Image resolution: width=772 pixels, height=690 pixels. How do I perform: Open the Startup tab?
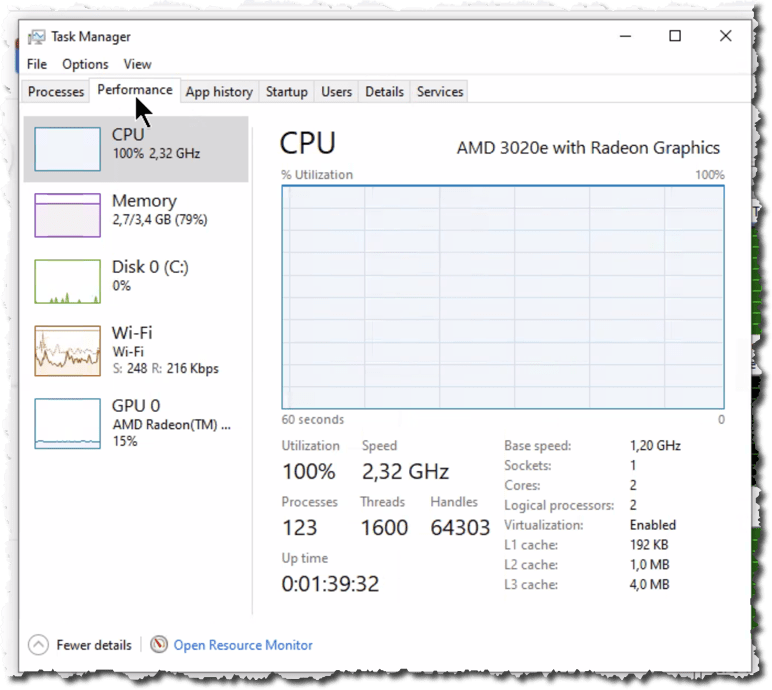(287, 92)
